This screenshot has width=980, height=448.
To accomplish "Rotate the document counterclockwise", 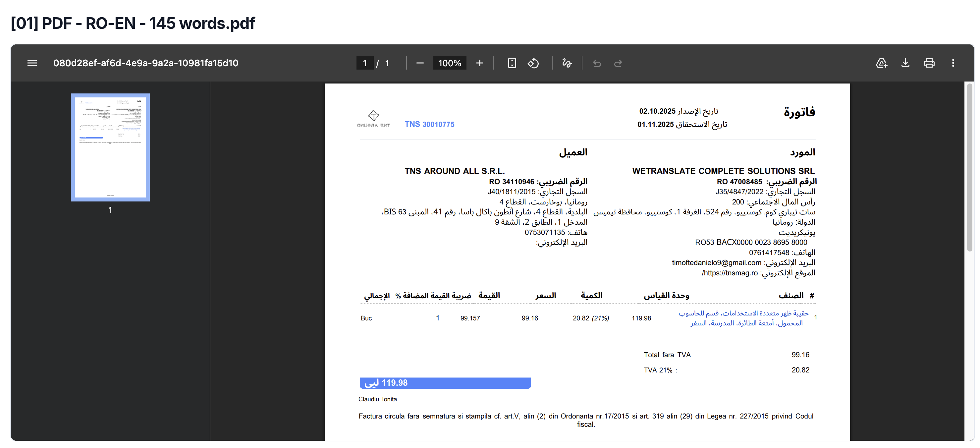I will click(x=533, y=63).
